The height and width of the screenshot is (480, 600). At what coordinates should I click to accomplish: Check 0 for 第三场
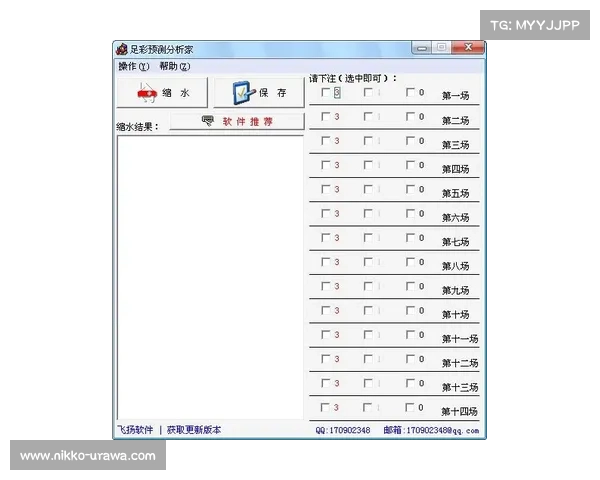click(x=410, y=141)
